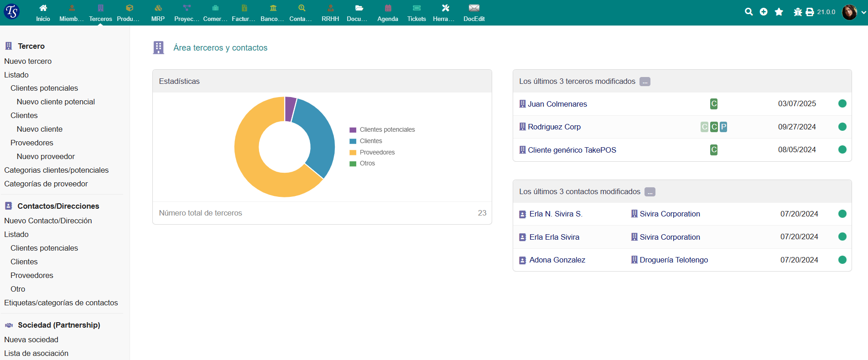Open the DocEdit envelope icon
The image size is (868, 360).
[x=474, y=8]
